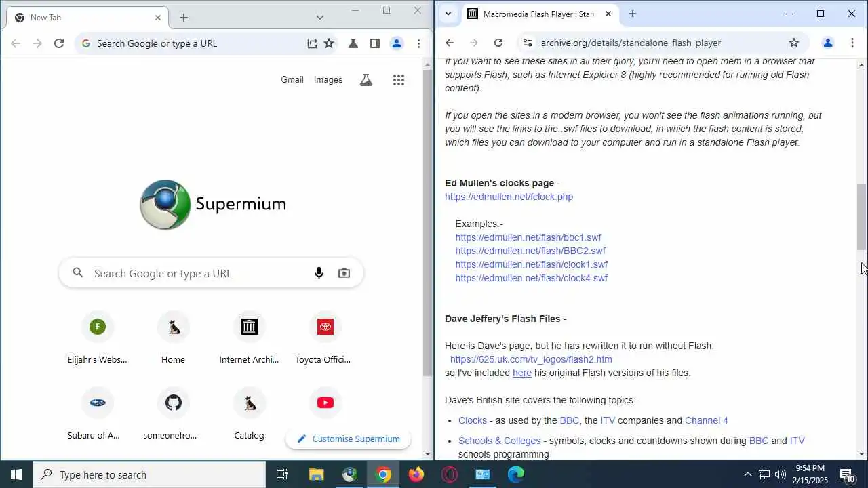Open Task View on taskbar

282,474
